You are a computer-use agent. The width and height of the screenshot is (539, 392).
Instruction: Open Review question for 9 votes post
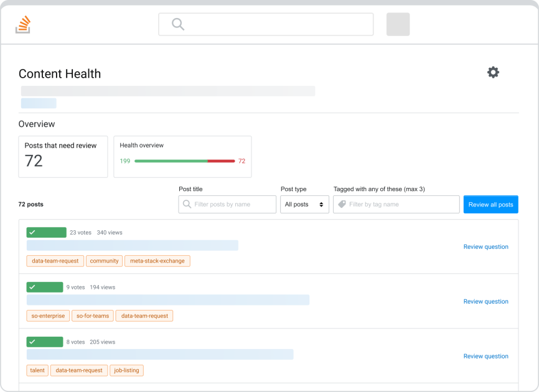point(485,301)
